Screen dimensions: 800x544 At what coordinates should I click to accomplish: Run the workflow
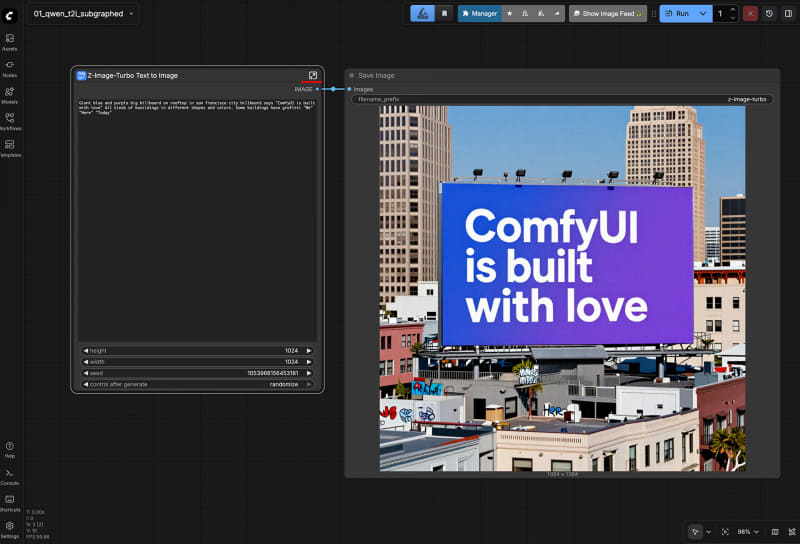coord(678,14)
